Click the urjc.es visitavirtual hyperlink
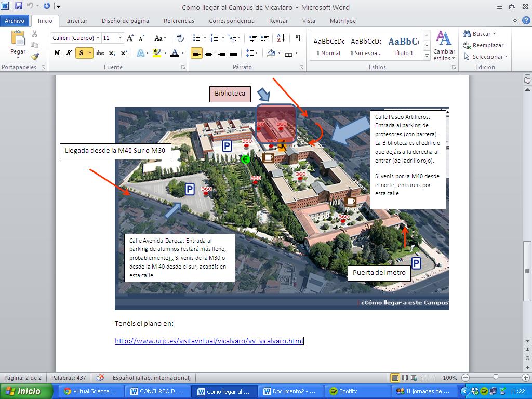Image resolution: width=532 pixels, height=399 pixels. pos(208,341)
